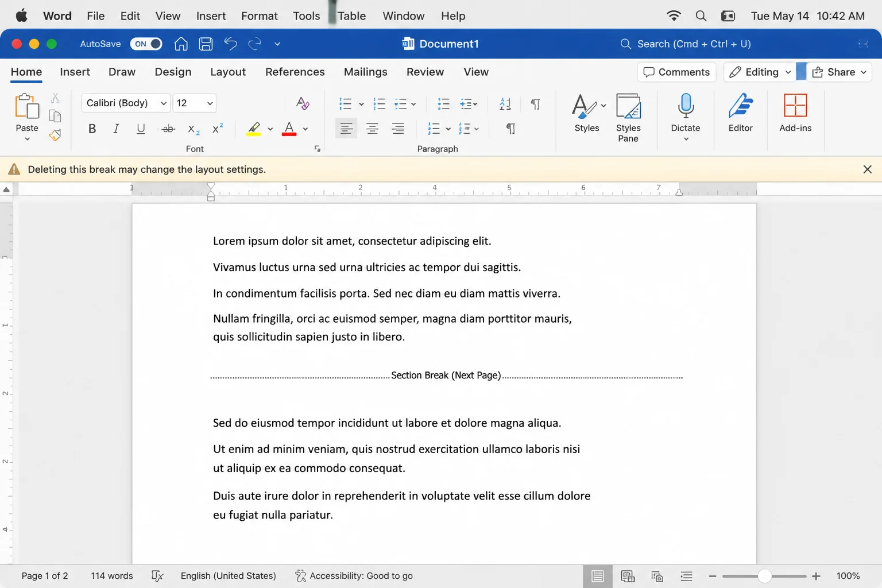882x588 pixels.
Task: Open the References tab
Action: tap(295, 72)
